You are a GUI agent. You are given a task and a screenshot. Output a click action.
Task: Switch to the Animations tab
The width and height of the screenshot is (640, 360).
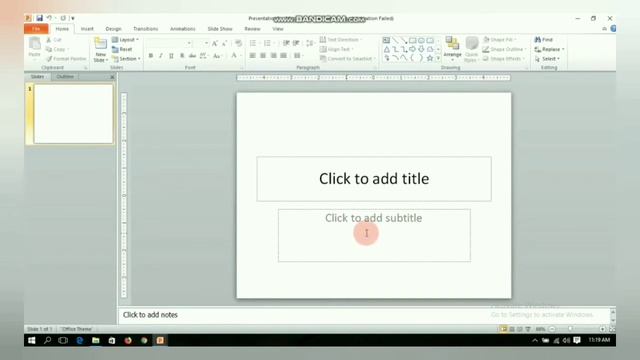coord(182,29)
